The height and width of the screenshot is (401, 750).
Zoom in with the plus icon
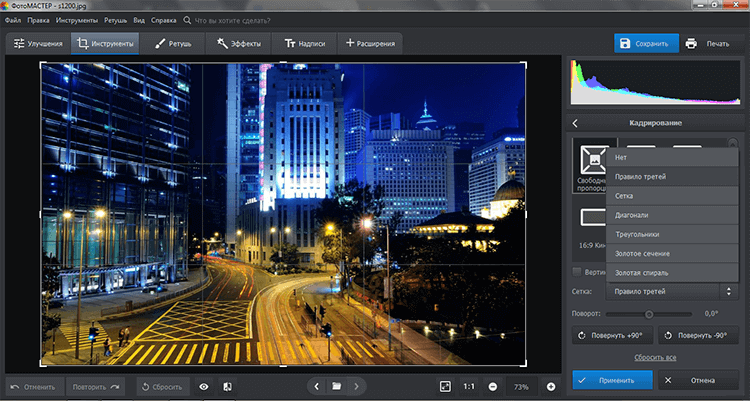550,385
